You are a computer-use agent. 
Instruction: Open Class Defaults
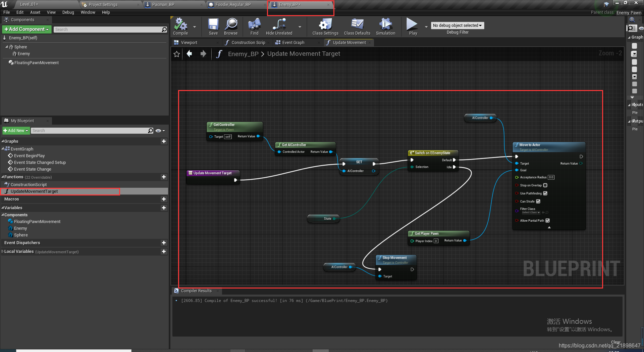[x=357, y=26]
